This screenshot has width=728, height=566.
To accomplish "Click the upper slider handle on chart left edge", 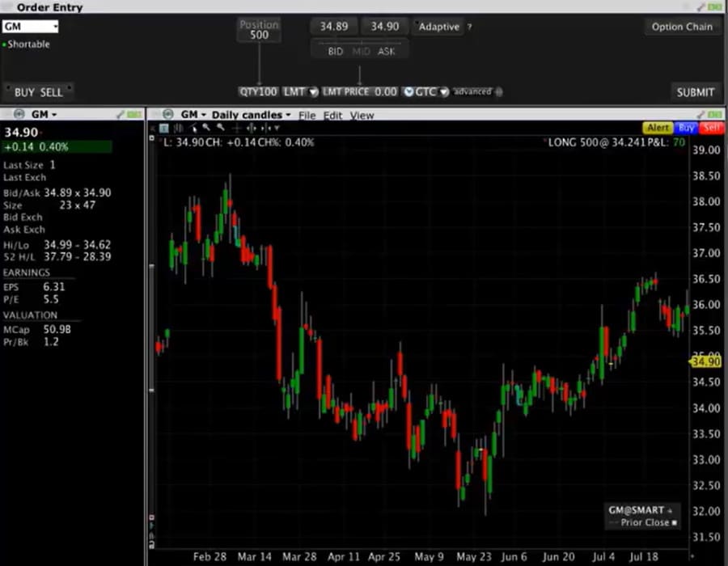I will click(151, 266).
